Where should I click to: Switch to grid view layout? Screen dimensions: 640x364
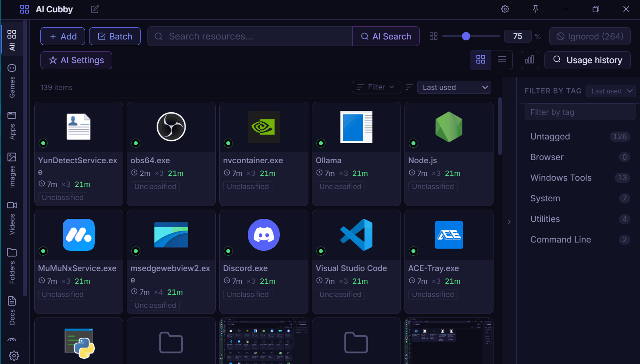pos(481,60)
